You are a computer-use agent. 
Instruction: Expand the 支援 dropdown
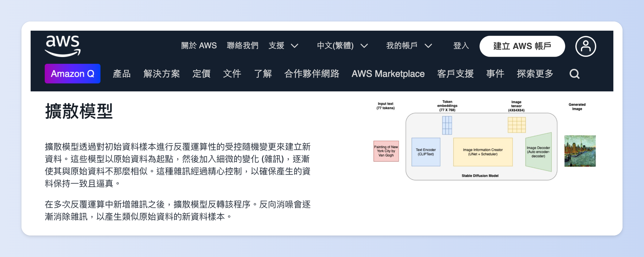click(x=283, y=46)
